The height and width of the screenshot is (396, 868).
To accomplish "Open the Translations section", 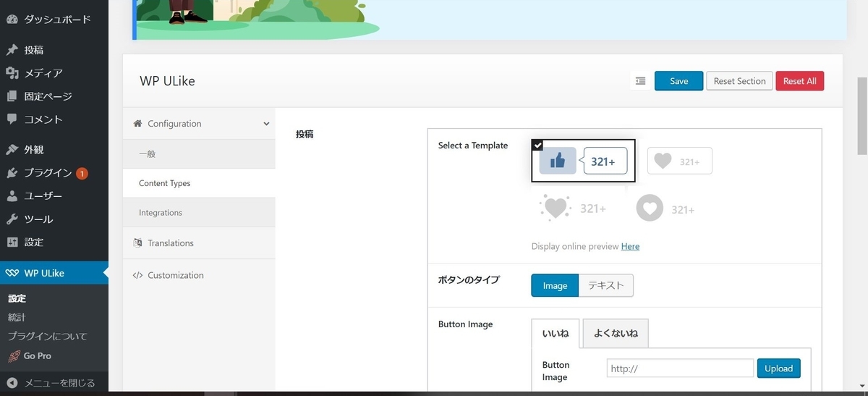I will click(199, 243).
